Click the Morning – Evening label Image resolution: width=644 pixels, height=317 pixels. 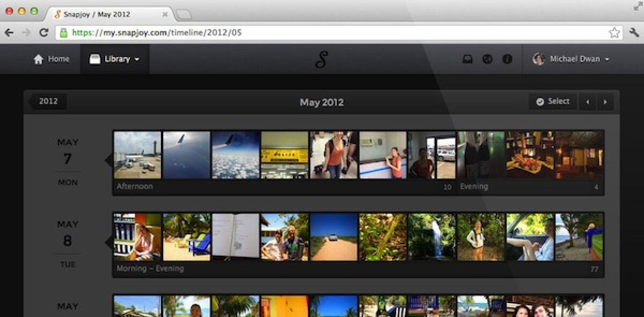click(150, 268)
